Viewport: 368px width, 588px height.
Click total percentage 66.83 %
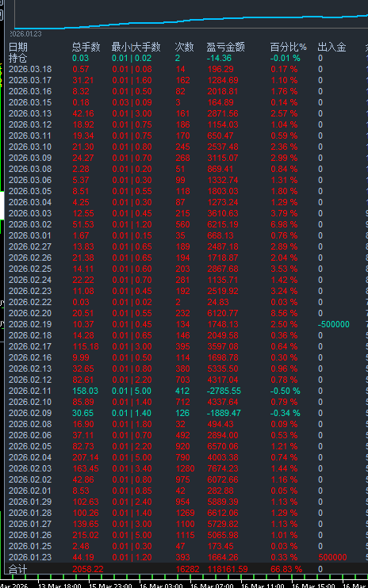286,569
